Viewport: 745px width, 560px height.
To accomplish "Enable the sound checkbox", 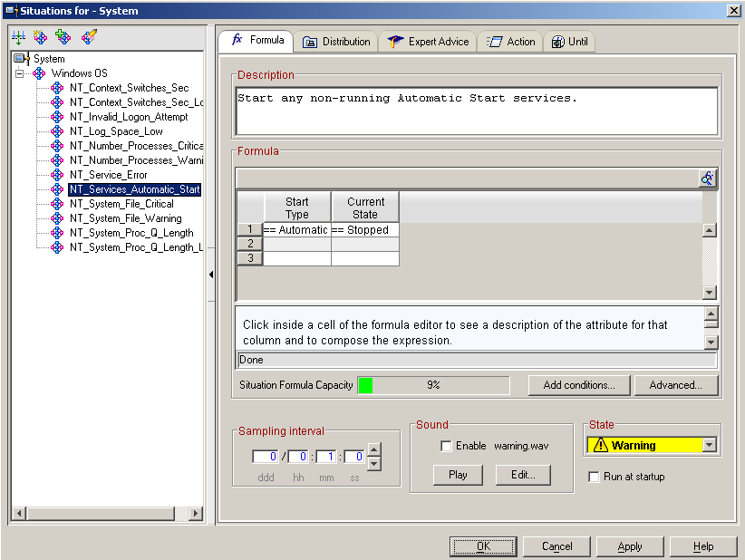I will point(446,446).
